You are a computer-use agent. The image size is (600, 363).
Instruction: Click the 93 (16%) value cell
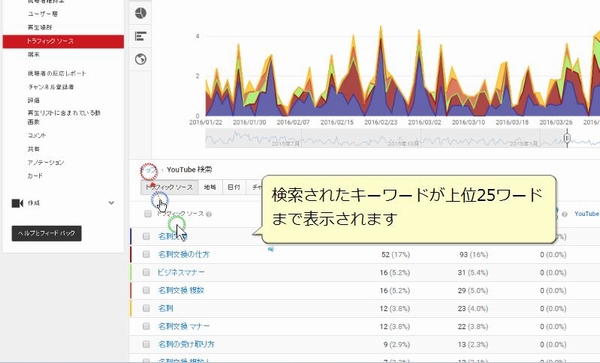click(x=474, y=254)
